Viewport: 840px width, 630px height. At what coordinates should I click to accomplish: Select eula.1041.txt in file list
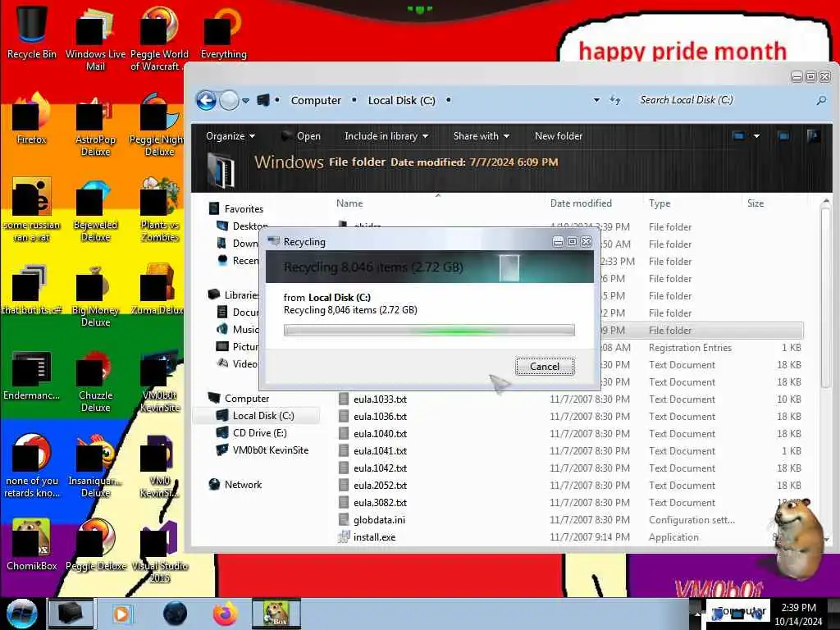tap(380, 451)
